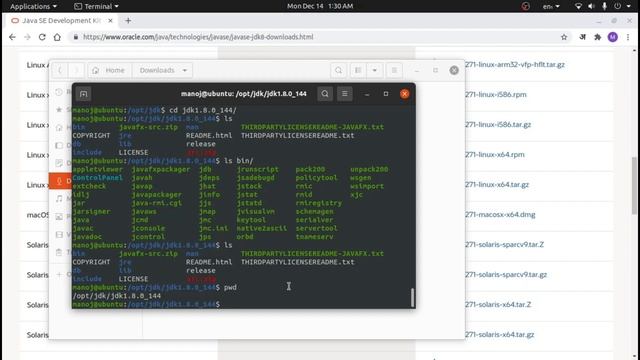Download the 271-linux-x64.rpm file

[x=495, y=155]
